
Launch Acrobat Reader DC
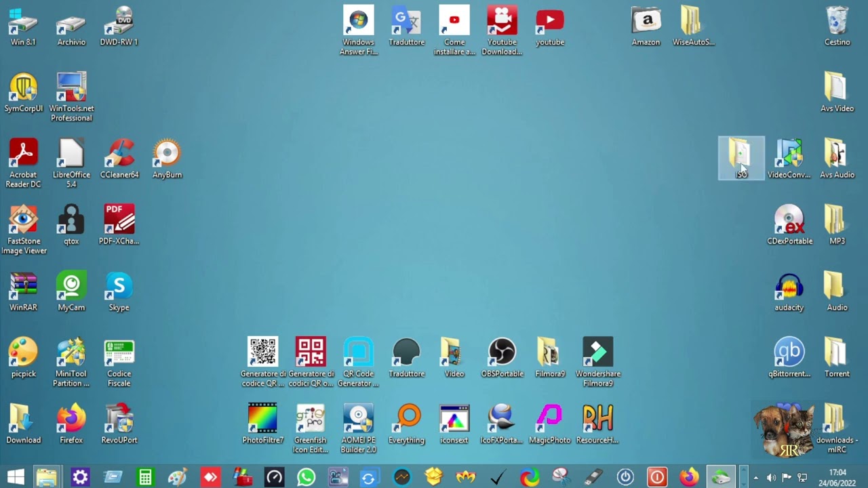[23, 164]
